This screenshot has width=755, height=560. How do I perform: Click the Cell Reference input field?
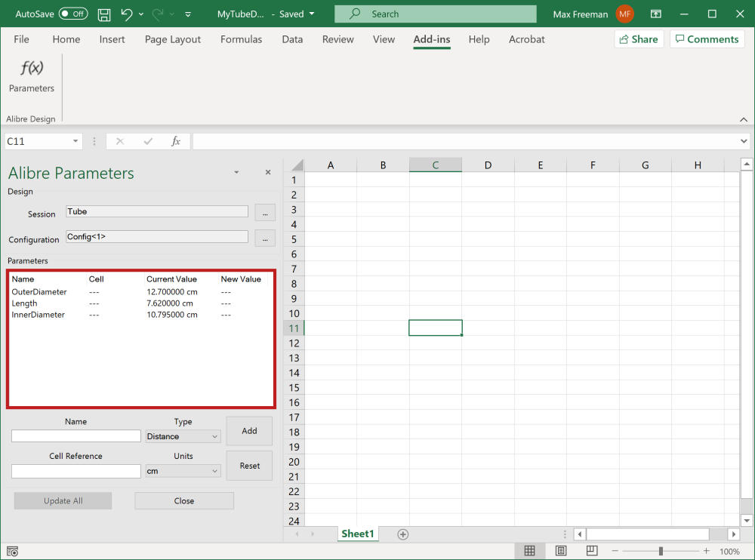[x=76, y=471]
